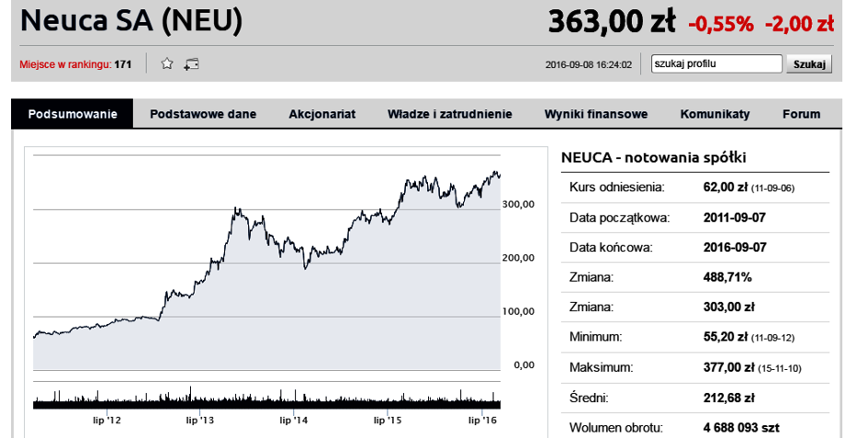The image size is (868, 438).
Task: Open the Podsumowanie tab
Action: (x=73, y=114)
